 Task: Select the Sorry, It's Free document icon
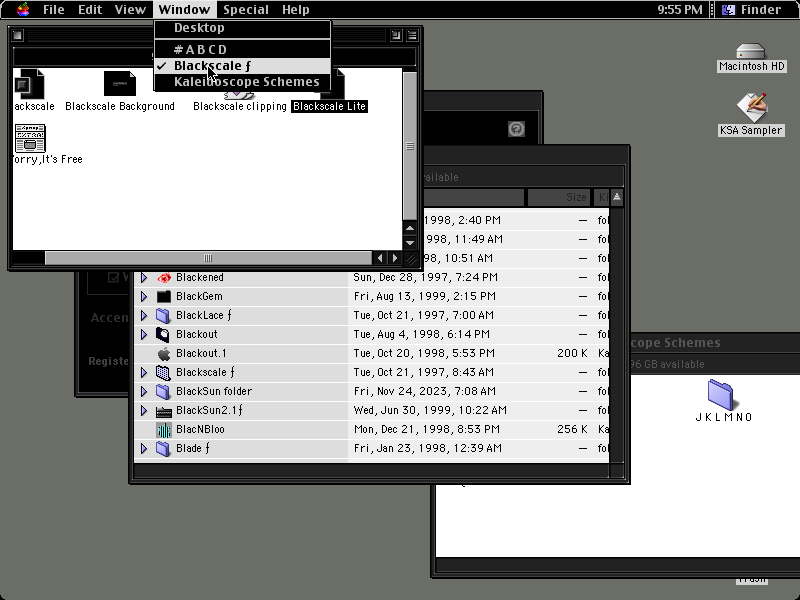pyautogui.click(x=30, y=138)
